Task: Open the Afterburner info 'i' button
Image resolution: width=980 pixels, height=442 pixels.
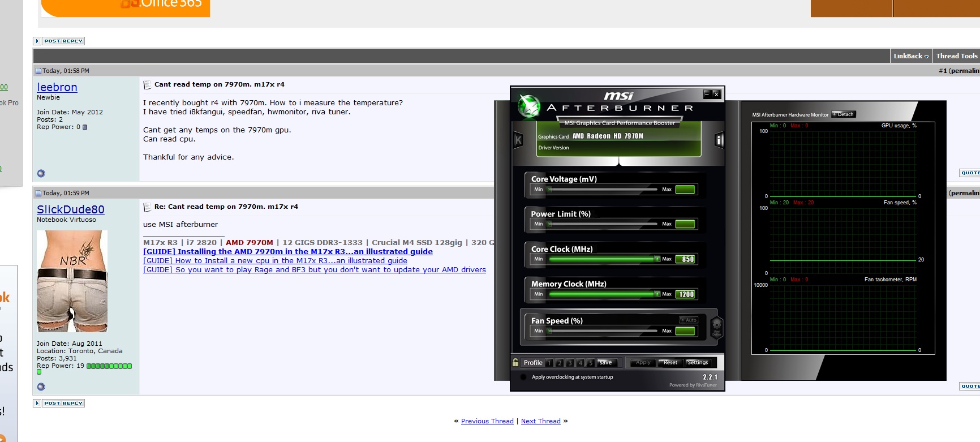Action: coord(719,140)
